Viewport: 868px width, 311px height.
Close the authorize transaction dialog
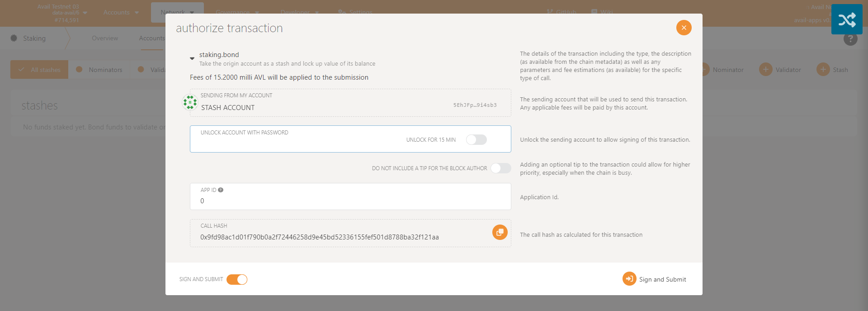pyautogui.click(x=684, y=28)
